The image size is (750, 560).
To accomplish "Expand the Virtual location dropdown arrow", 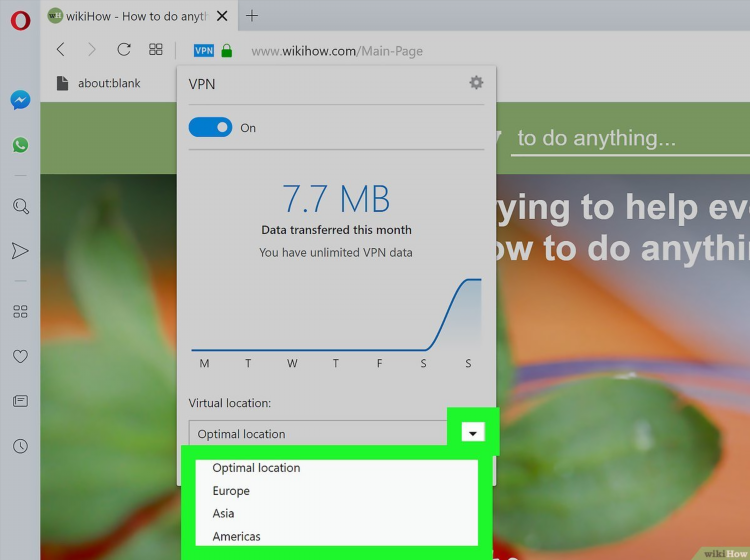I will coord(473,433).
